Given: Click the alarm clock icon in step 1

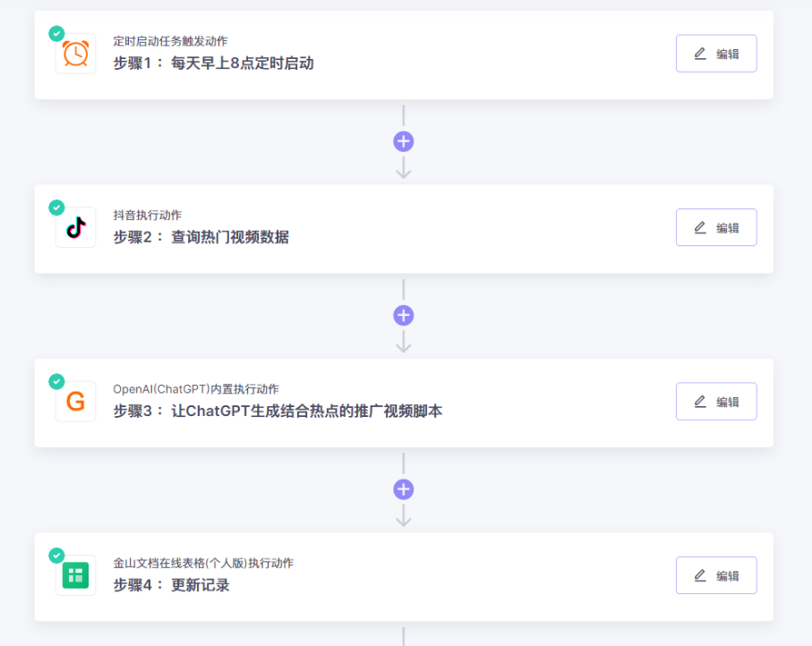Looking at the screenshot, I should (x=75, y=55).
